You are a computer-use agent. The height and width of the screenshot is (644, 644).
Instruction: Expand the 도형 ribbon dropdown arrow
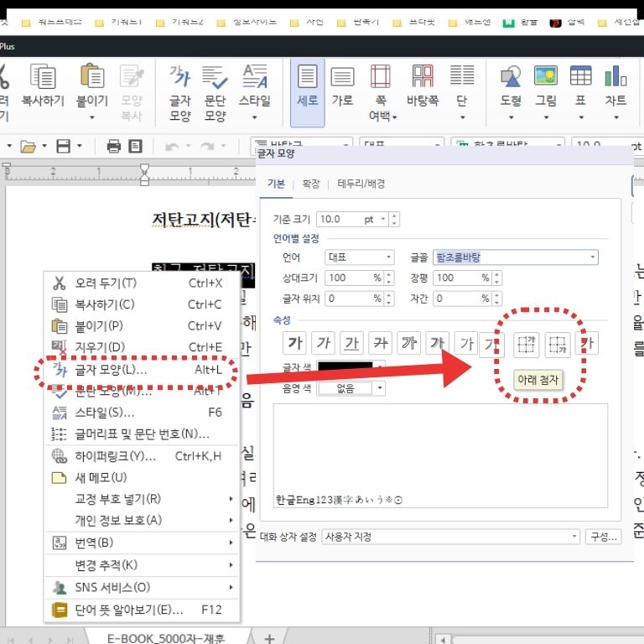pos(511,117)
